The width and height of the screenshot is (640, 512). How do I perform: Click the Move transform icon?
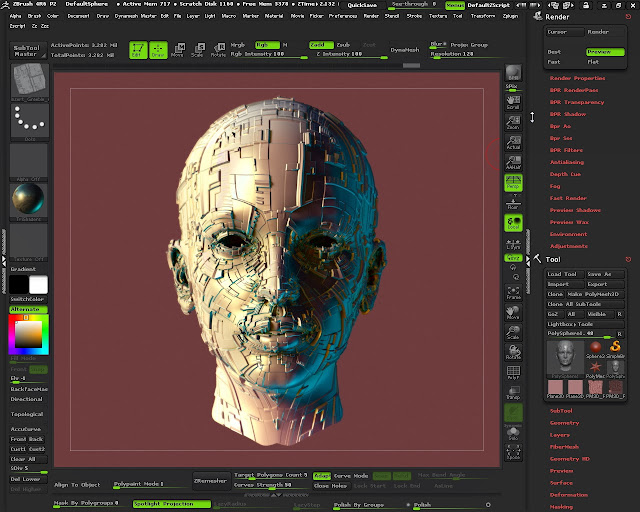[177, 50]
